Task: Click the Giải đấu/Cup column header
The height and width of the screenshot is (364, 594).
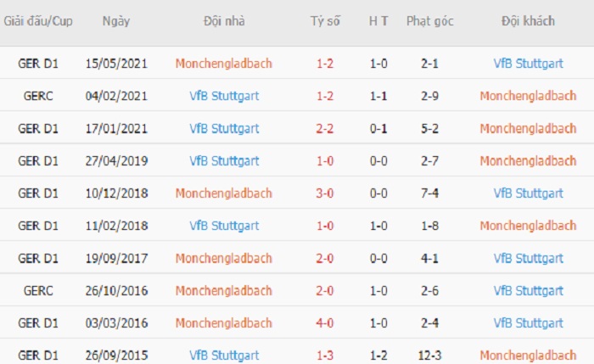Action: click(x=38, y=21)
